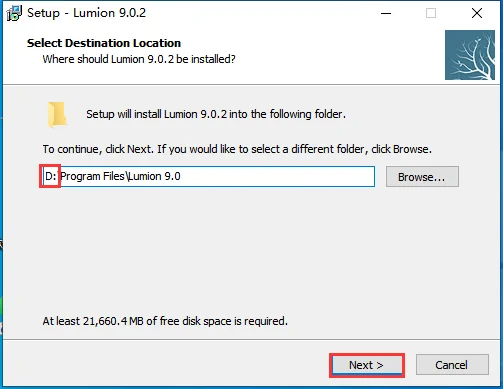Click on 'Program Files' in the path

[92, 176]
